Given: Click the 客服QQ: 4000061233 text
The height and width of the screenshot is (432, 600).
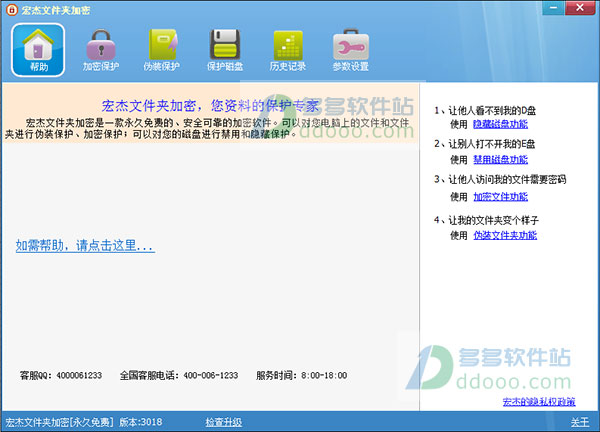Looking at the screenshot, I should point(61,375).
